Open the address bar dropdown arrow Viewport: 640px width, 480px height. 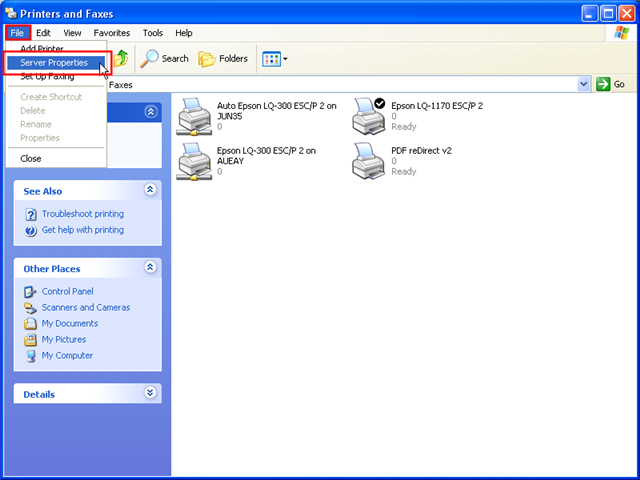584,85
